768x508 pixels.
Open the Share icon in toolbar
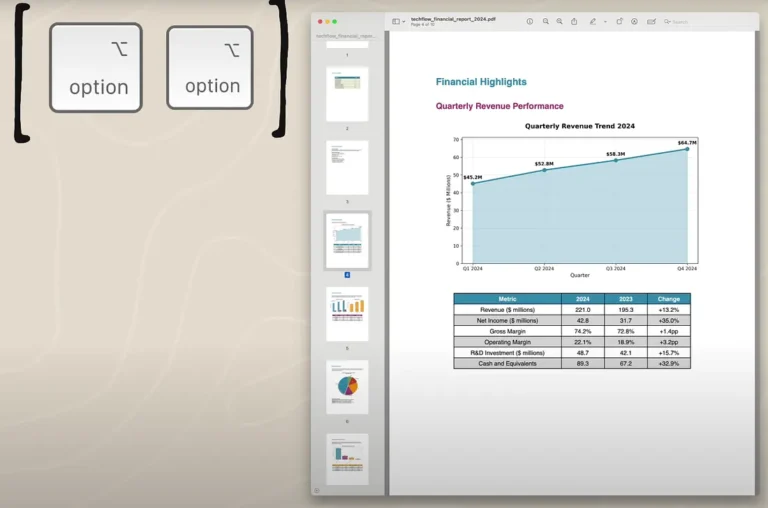tap(574, 22)
